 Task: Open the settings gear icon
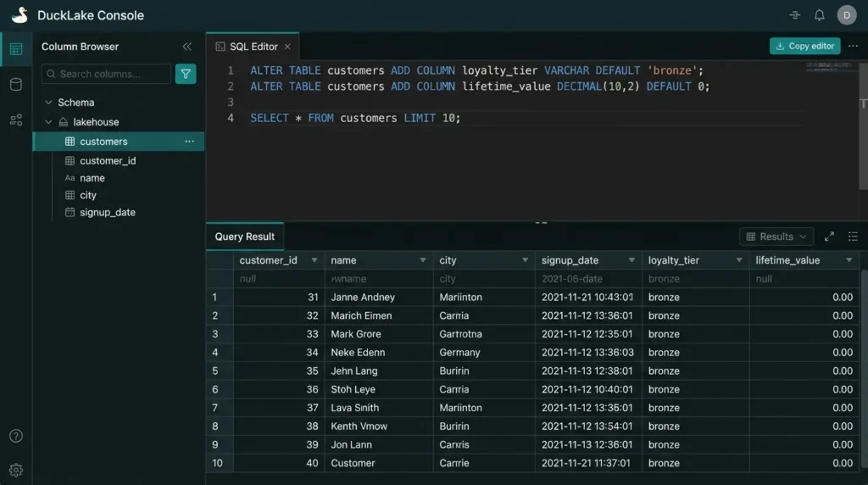click(16, 470)
